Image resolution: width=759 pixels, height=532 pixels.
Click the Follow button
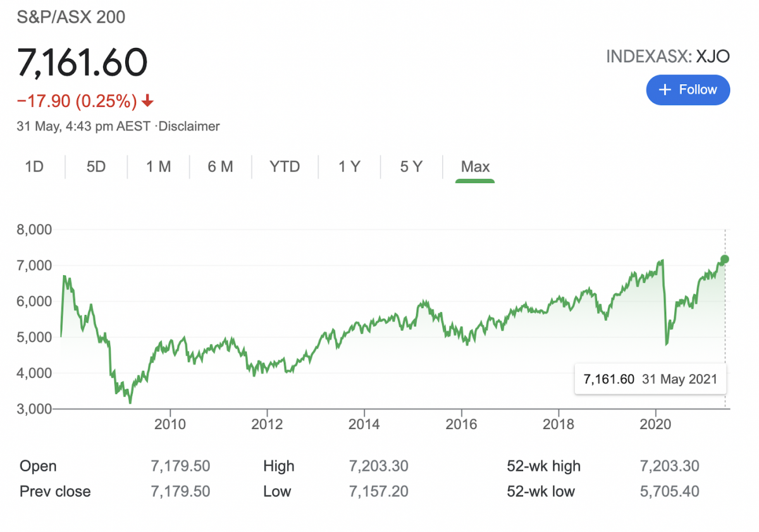coord(688,90)
